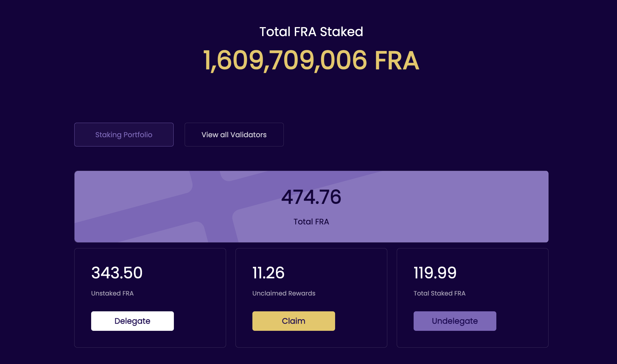Image resolution: width=617 pixels, height=364 pixels.
Task: Click the Unclaimed Rewards label
Action: coord(284,293)
